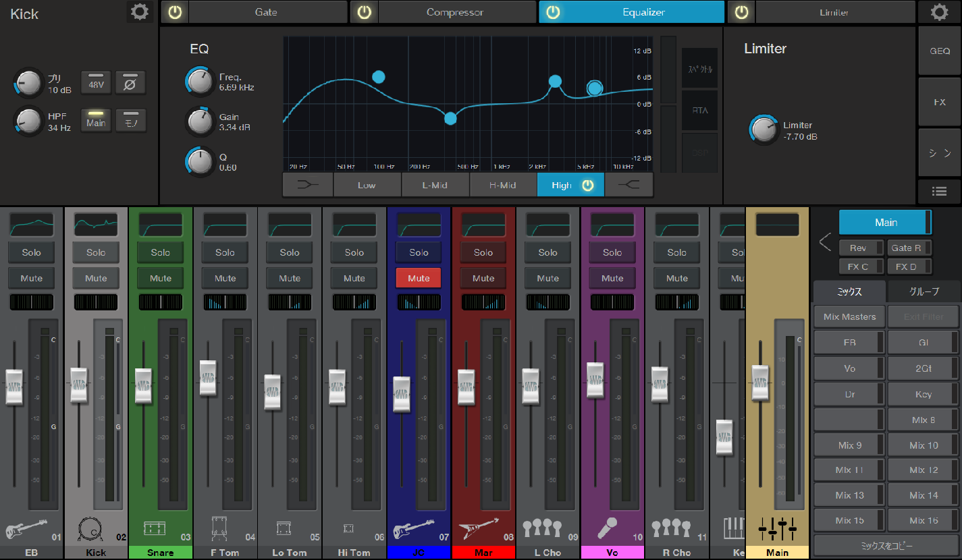Click the Snare drum icon

[155, 528]
